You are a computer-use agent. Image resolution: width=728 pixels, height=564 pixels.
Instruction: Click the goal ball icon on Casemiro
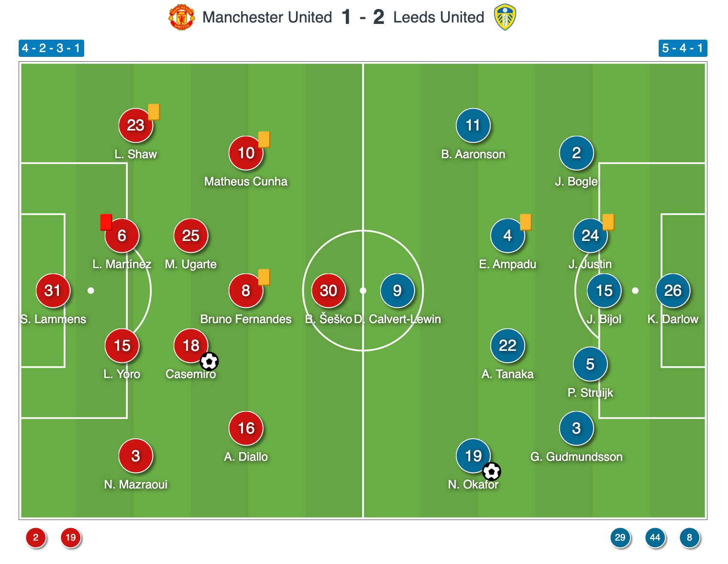tap(209, 361)
